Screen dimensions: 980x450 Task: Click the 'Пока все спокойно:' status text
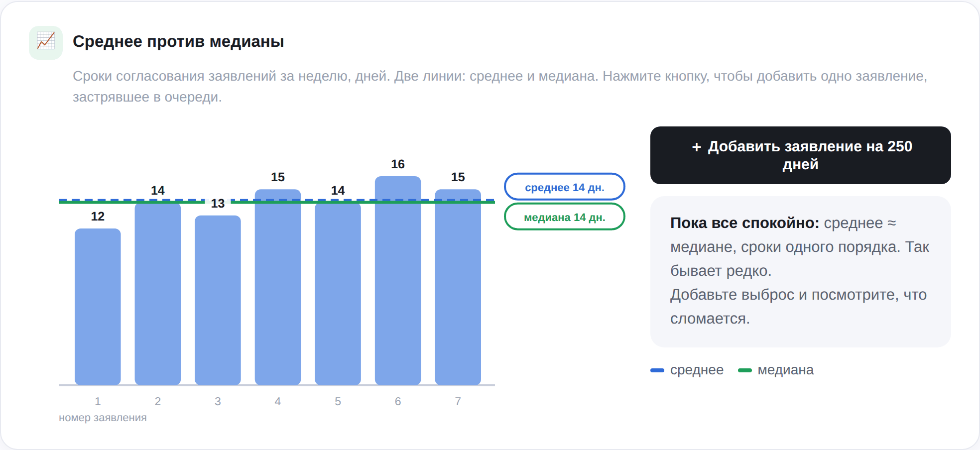pyautogui.click(x=744, y=223)
